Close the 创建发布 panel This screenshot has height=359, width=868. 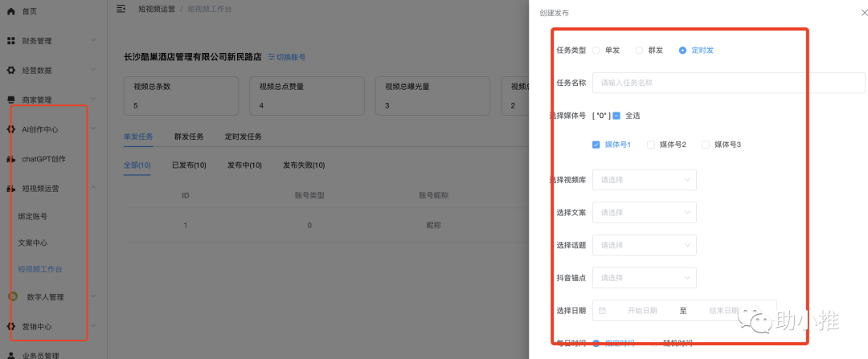coord(854,13)
